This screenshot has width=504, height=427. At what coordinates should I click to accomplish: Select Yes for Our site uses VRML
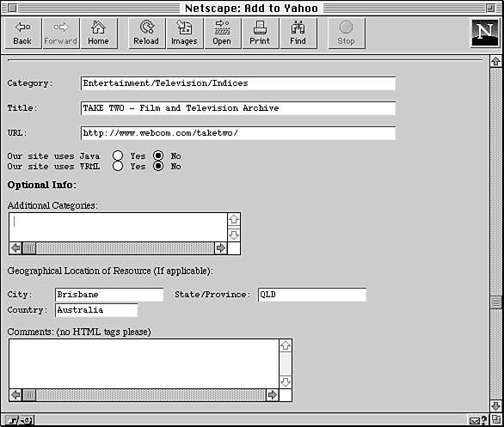tap(118, 166)
